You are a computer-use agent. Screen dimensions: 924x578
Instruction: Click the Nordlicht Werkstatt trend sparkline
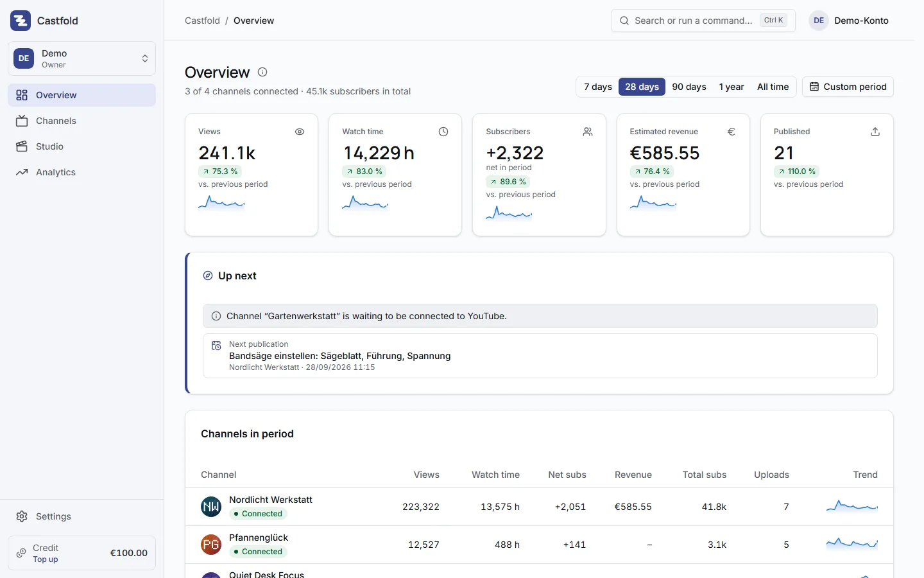(x=852, y=506)
